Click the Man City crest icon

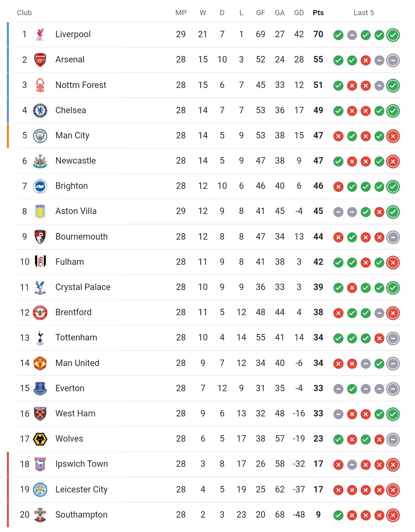(40, 136)
